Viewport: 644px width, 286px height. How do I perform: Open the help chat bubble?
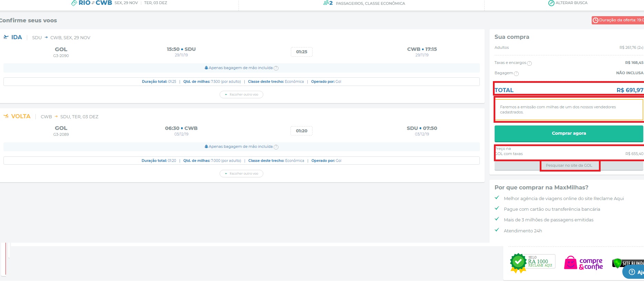pyautogui.click(x=633, y=272)
